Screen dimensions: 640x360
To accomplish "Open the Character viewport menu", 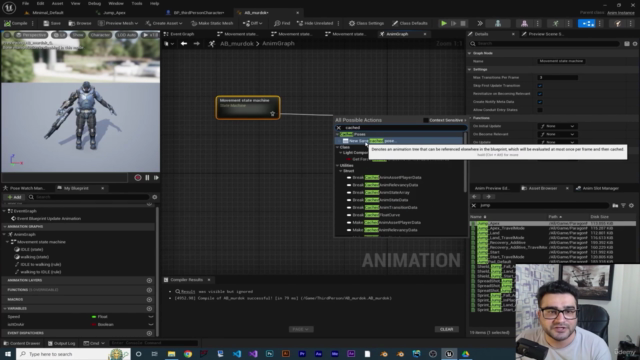I will tap(100, 35).
